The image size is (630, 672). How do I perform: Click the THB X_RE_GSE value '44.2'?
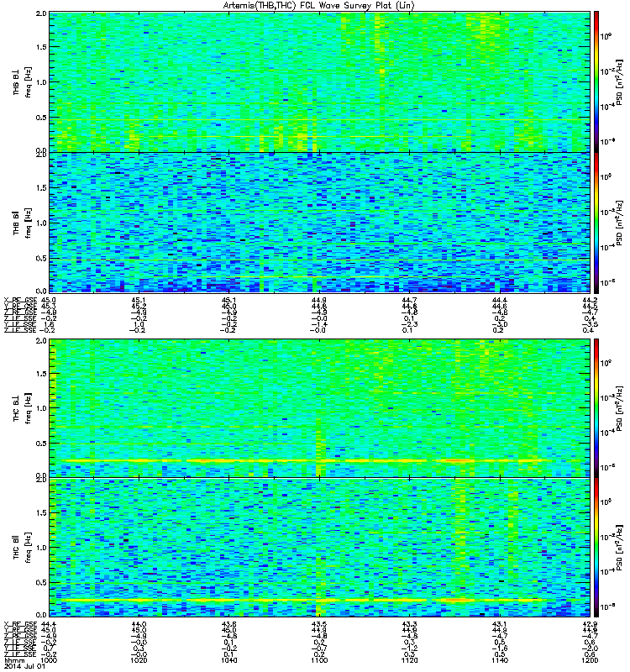590,300
